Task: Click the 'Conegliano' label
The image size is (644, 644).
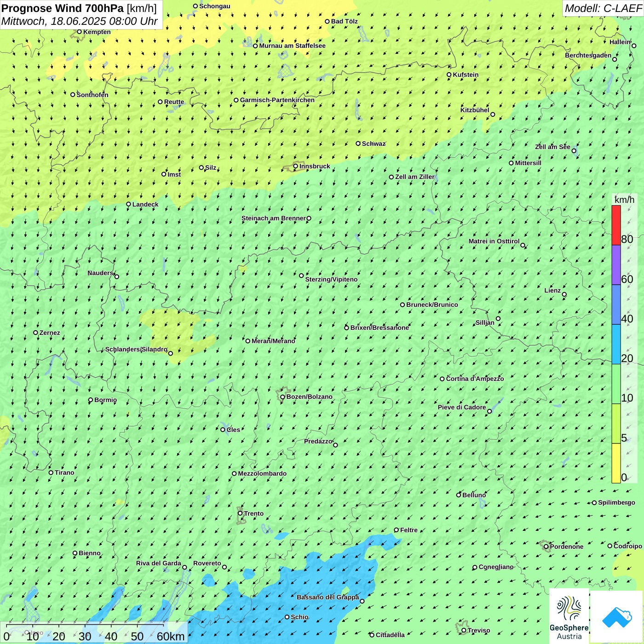Action: click(x=496, y=567)
